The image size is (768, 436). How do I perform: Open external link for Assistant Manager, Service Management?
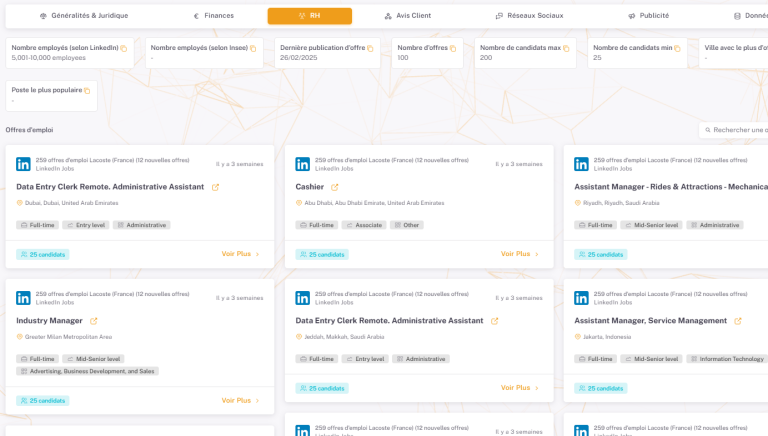pyautogui.click(x=738, y=321)
